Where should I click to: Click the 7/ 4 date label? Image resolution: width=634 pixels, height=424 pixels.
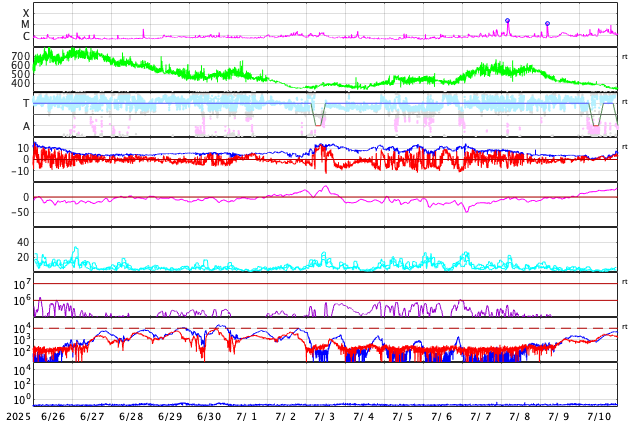point(363,417)
